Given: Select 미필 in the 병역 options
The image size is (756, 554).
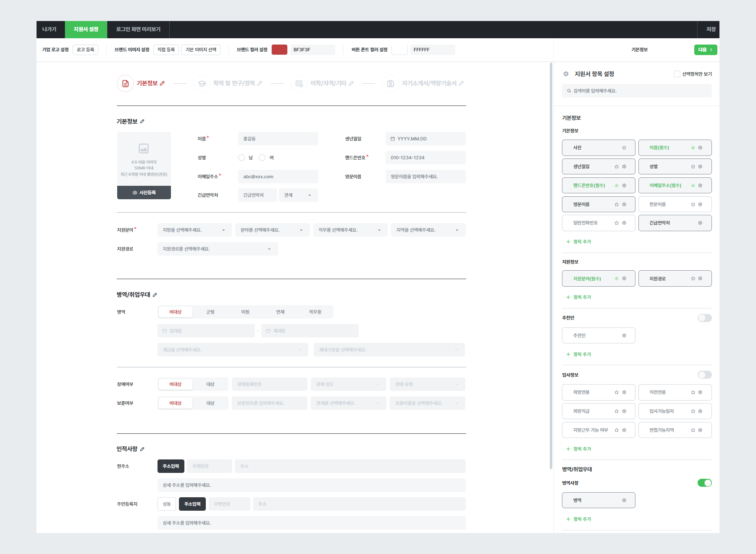Looking at the screenshot, I should pyautogui.click(x=245, y=312).
